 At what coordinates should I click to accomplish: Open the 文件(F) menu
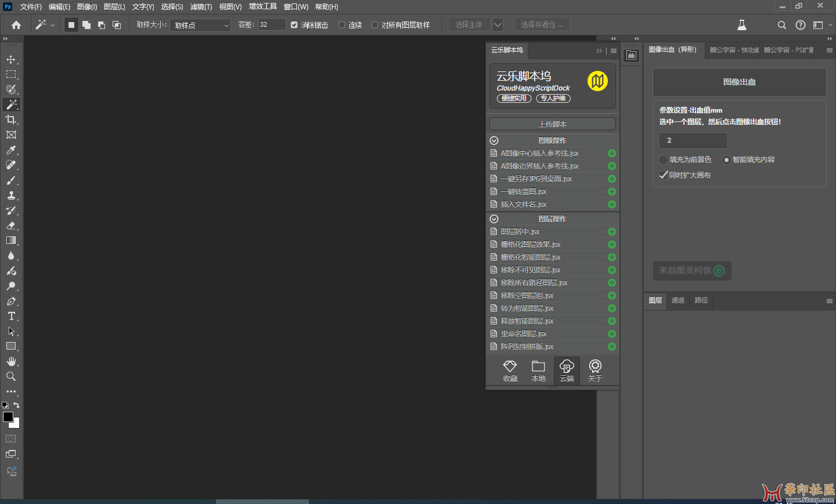pyautogui.click(x=31, y=7)
